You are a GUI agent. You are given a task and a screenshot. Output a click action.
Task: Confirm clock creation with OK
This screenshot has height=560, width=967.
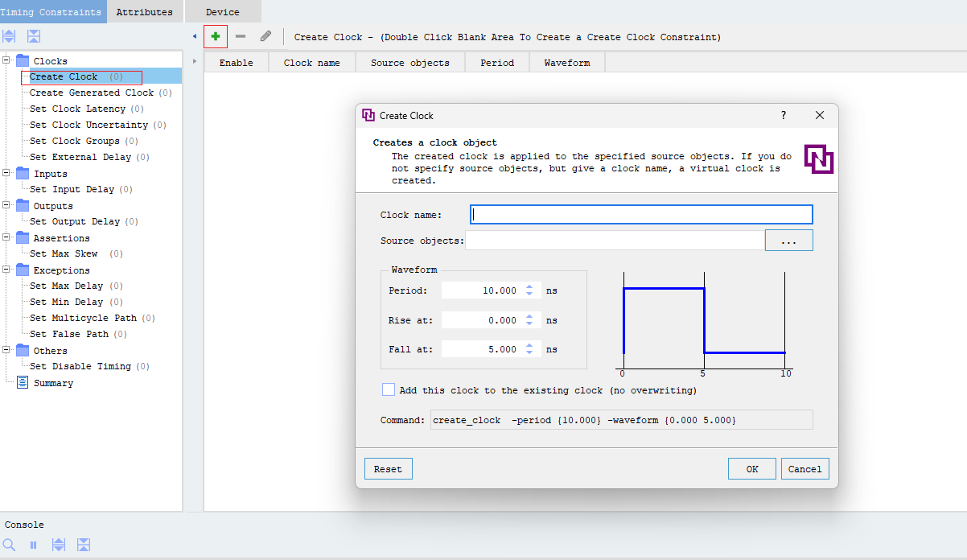(751, 468)
